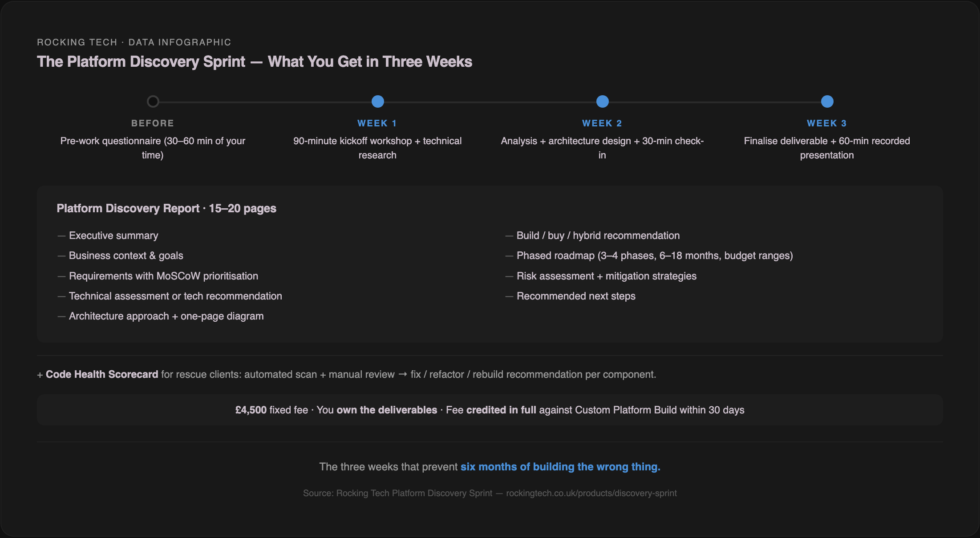Click the WEEK 1 label

tap(377, 123)
